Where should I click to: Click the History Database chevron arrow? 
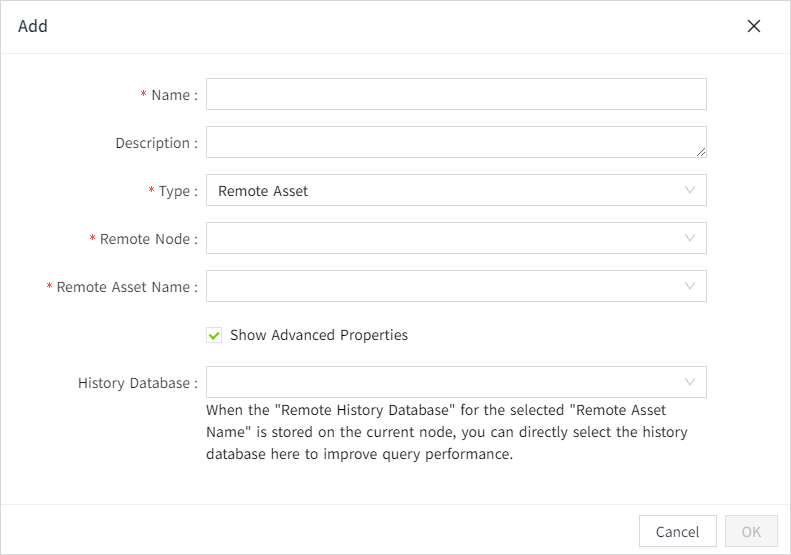(690, 382)
